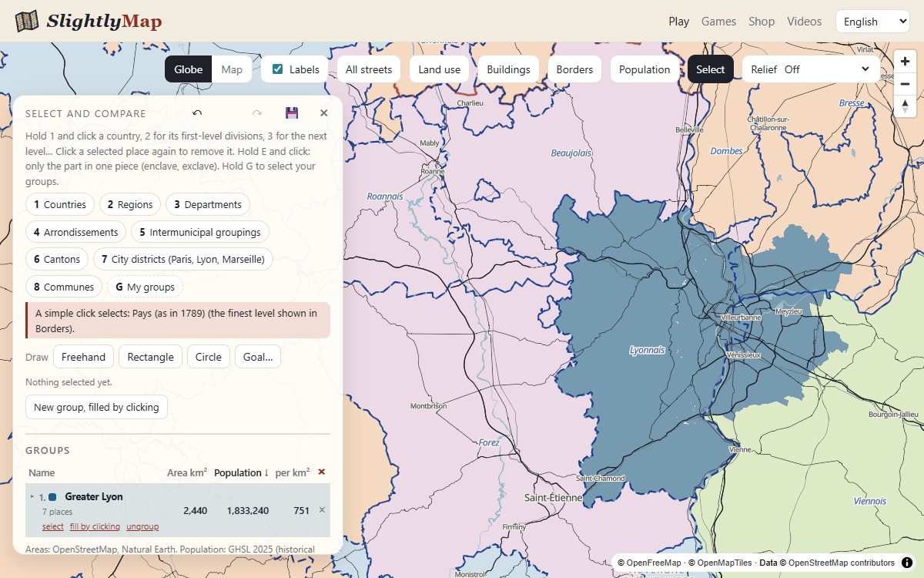Select level 5 Intermunicipal groupings
The width and height of the screenshot is (924, 578).
click(x=200, y=232)
